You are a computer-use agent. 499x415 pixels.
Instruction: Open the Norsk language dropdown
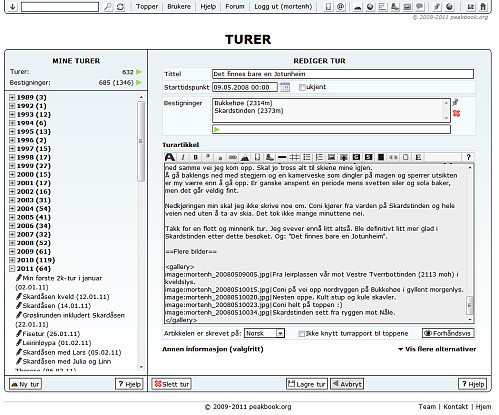pos(265,333)
